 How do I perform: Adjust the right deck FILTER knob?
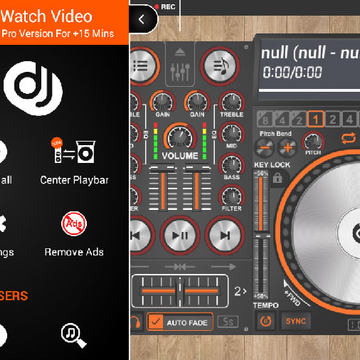coord(231,196)
